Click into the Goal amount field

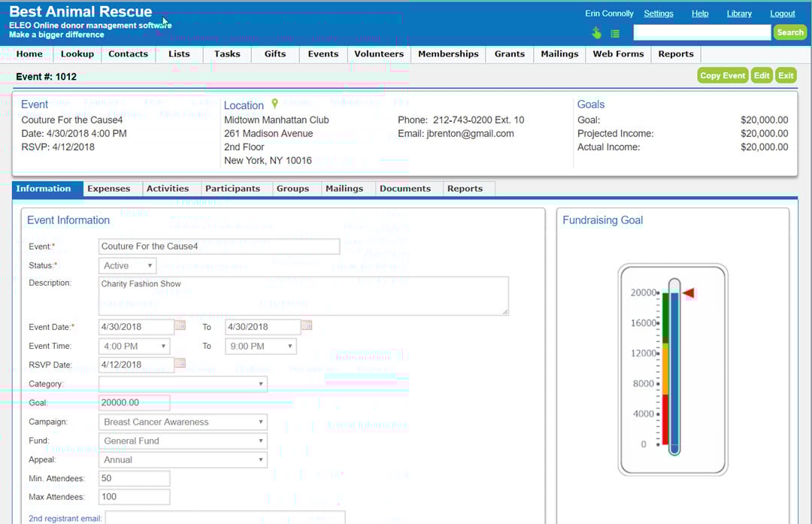(134, 403)
